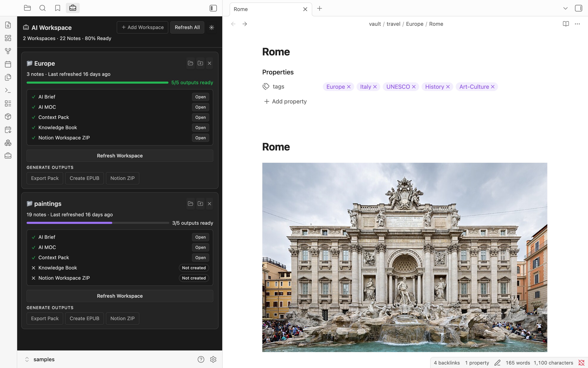This screenshot has height=368, width=588.
Task: Toggle light theme sun icon in AI Workspace
Action: 211,27
